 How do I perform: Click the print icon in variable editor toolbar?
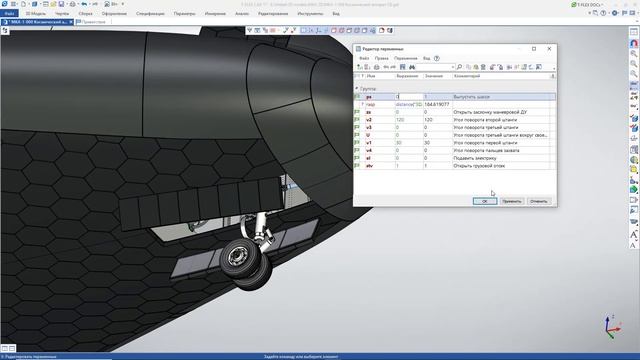pyautogui.click(x=376, y=67)
